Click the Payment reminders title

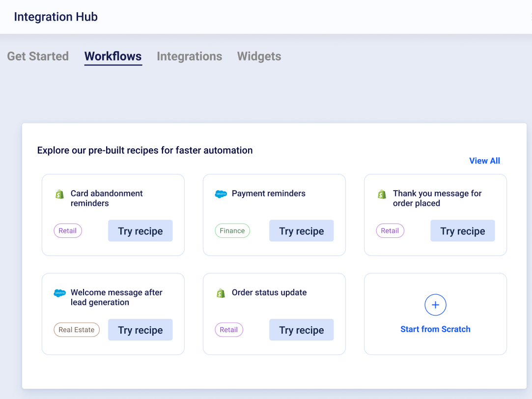(268, 194)
